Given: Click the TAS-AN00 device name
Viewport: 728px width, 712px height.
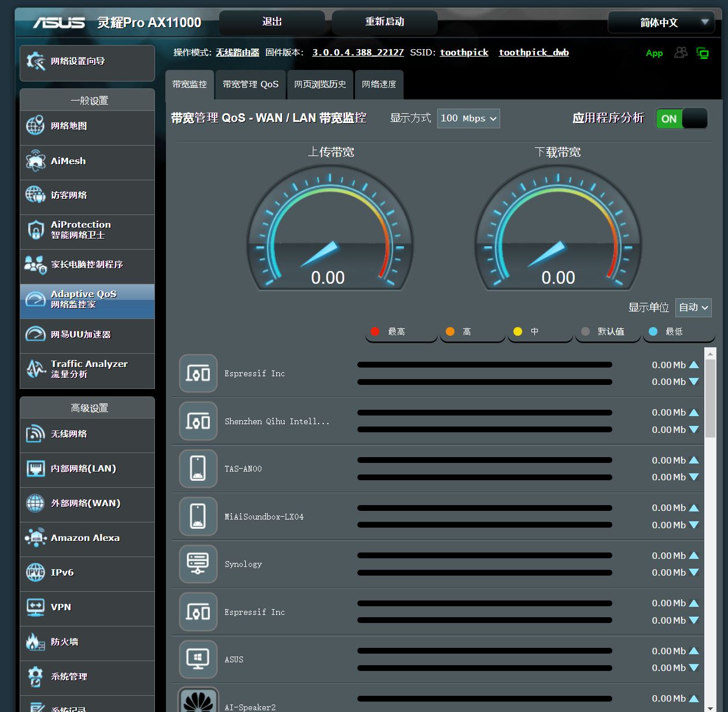Looking at the screenshot, I should (243, 469).
